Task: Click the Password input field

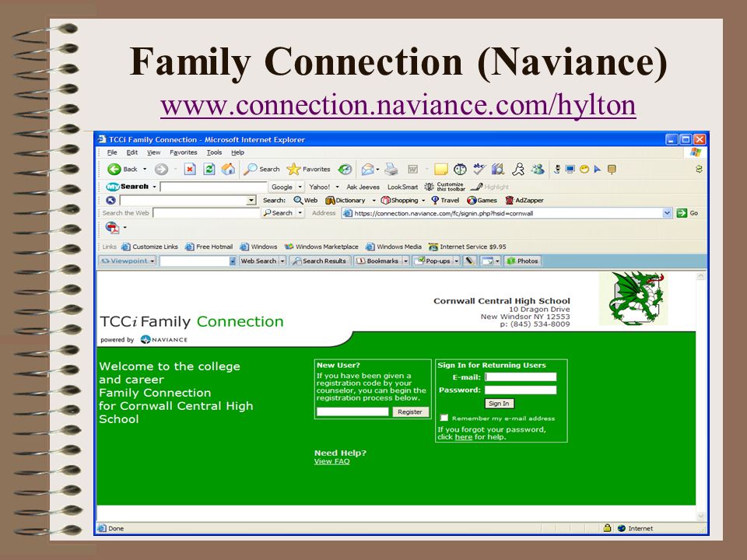Action: pyautogui.click(x=521, y=390)
